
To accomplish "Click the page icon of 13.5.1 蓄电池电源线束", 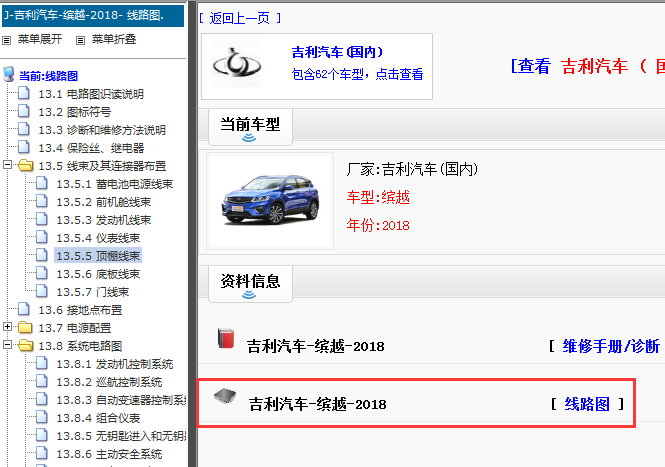I will pyautogui.click(x=42, y=183).
